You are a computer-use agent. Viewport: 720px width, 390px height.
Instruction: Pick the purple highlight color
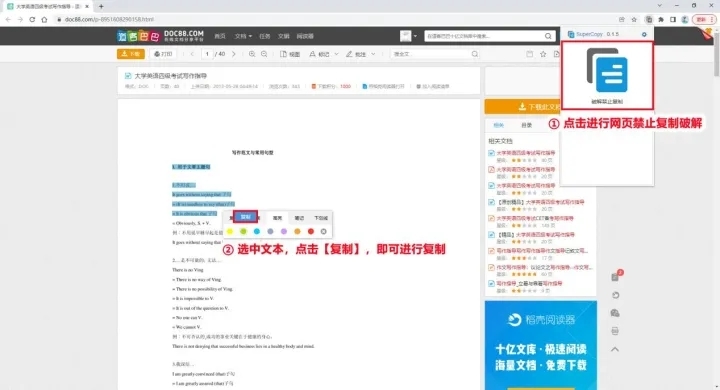pyautogui.click(x=284, y=231)
